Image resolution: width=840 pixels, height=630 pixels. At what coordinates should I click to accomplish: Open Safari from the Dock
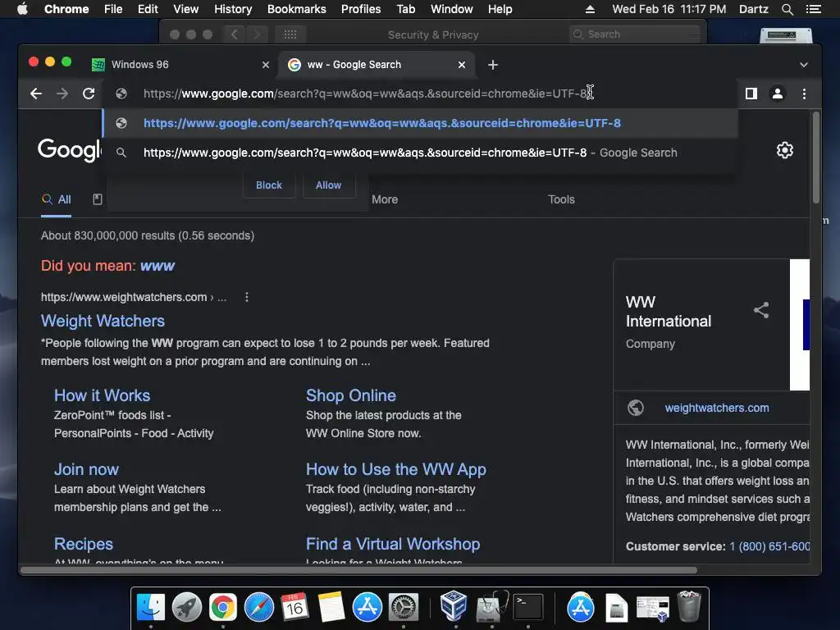(x=259, y=607)
